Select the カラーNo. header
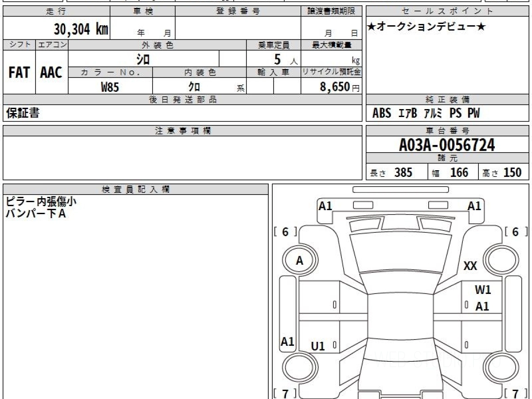The width and height of the screenshot is (532, 399). pos(110,72)
